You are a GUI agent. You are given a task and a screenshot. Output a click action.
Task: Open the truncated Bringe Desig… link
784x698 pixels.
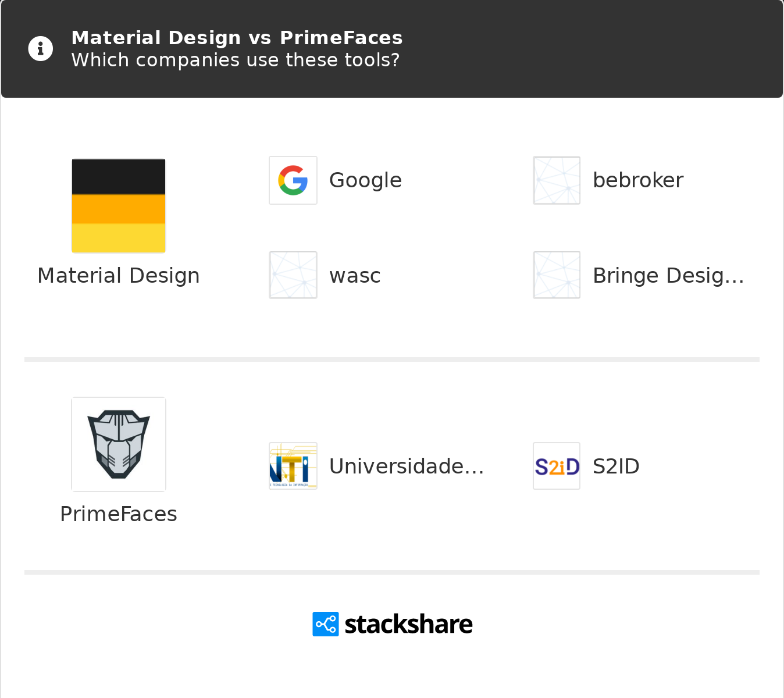(668, 276)
